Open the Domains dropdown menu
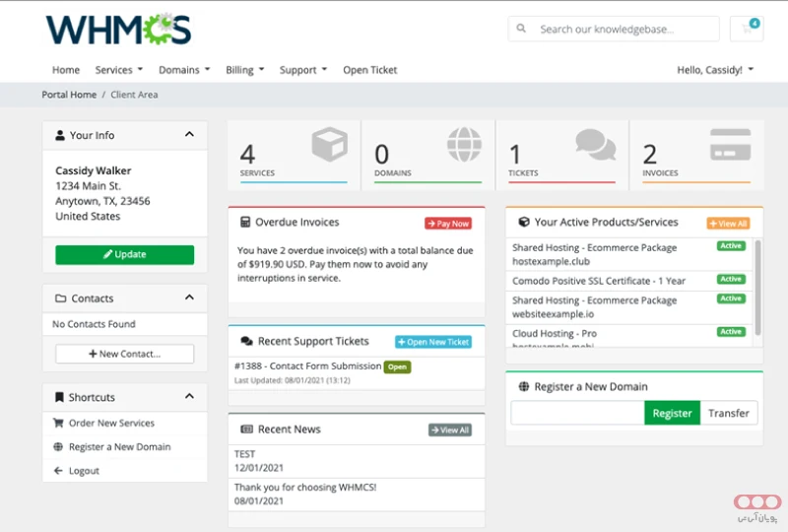The width and height of the screenshot is (788, 532). coord(184,70)
